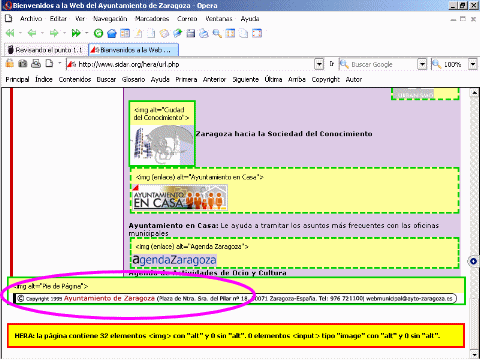Open the Correo menu

[187, 19]
